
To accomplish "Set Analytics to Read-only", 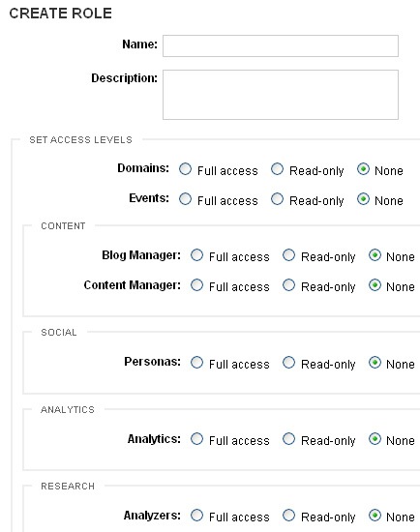I will click(288, 439).
